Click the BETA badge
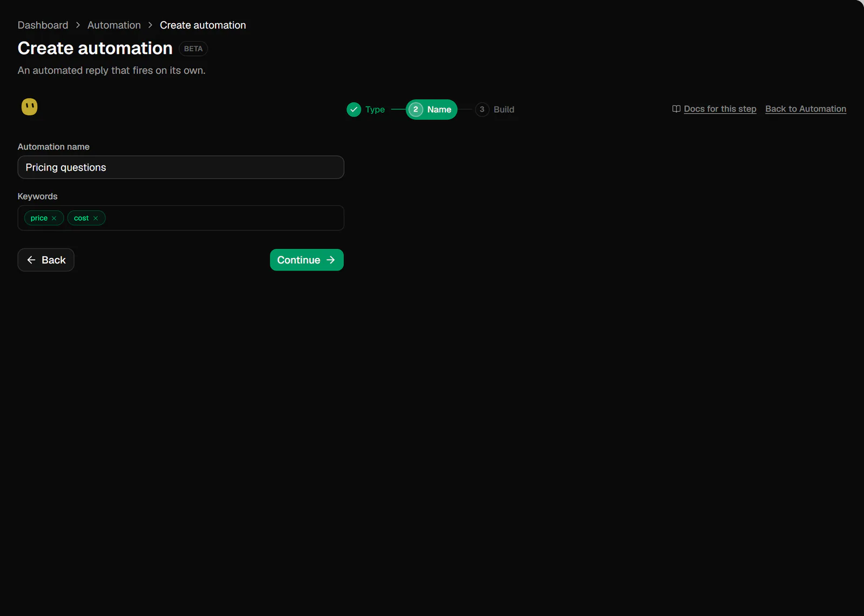This screenshot has height=616, width=864. 193,49
